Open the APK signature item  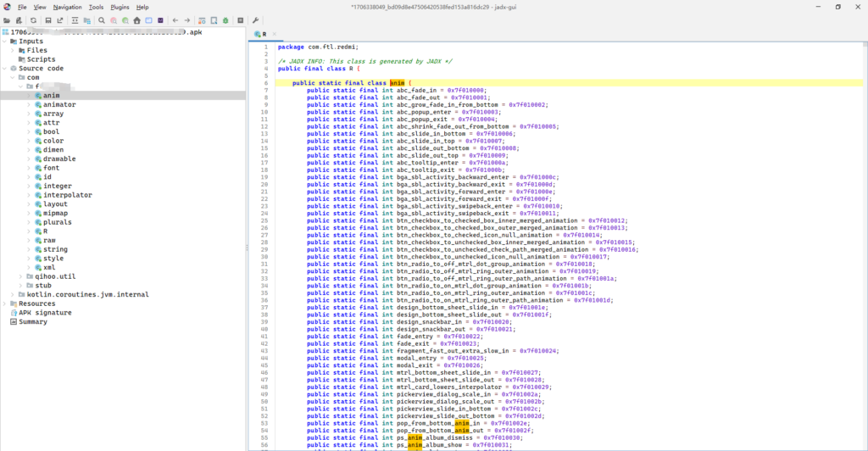tap(46, 313)
